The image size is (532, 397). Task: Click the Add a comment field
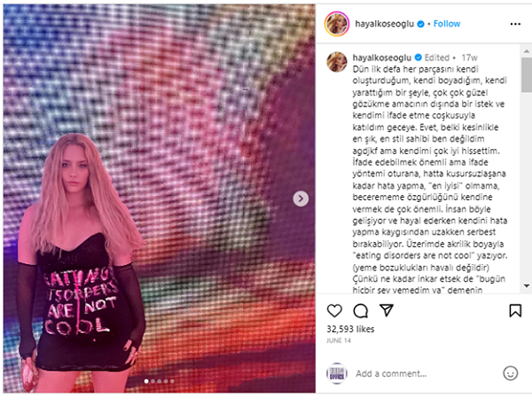tap(426, 373)
